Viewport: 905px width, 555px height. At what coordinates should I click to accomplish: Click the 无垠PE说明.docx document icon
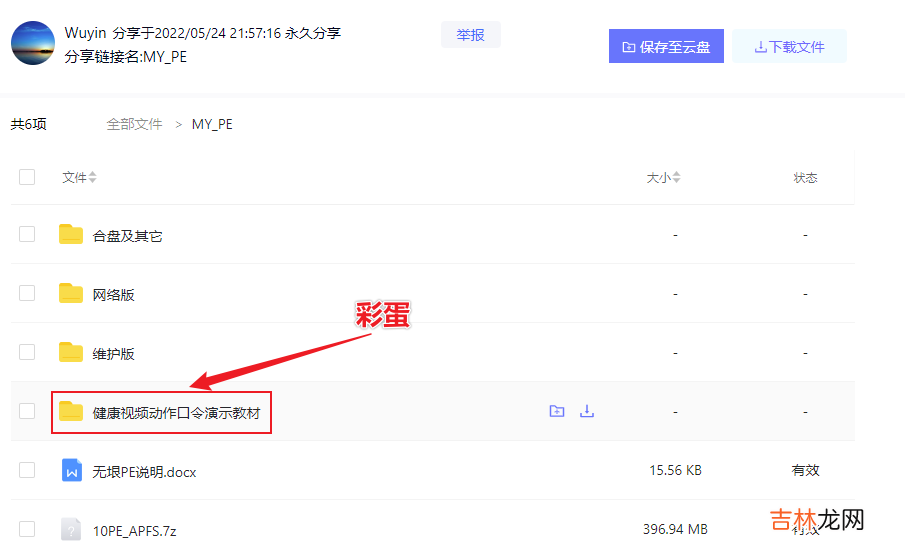pyautogui.click(x=71, y=470)
